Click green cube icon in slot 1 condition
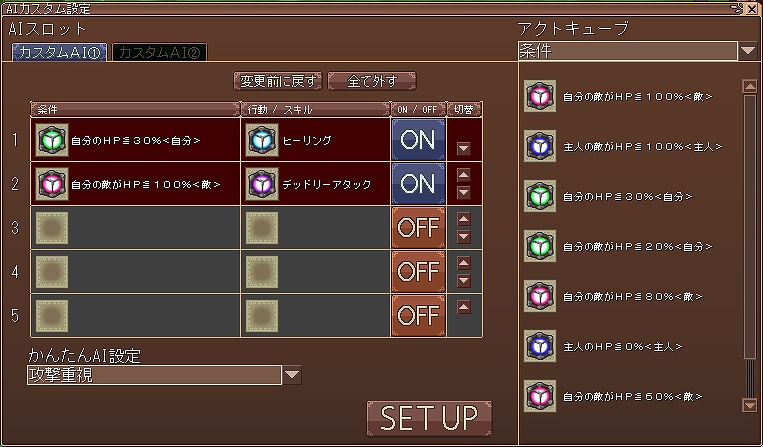This screenshot has height=447, width=763. 50,140
